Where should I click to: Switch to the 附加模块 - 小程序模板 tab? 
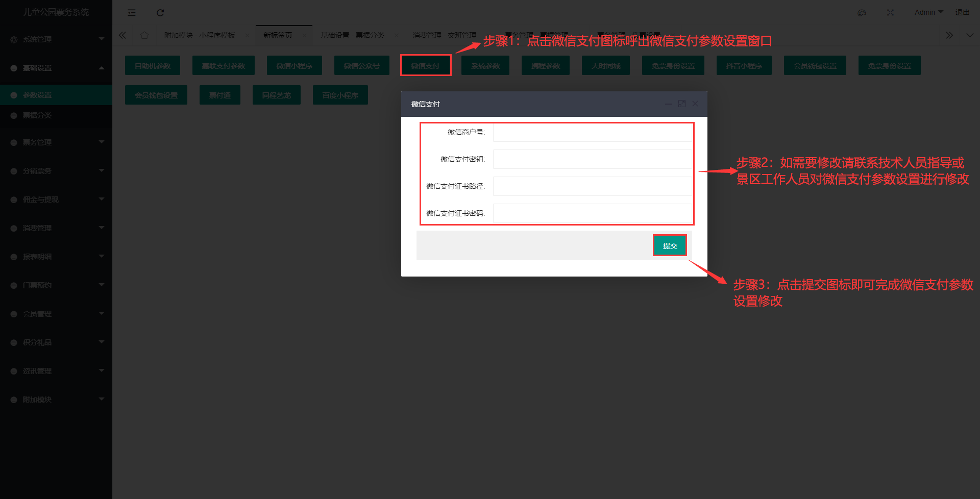(200, 35)
